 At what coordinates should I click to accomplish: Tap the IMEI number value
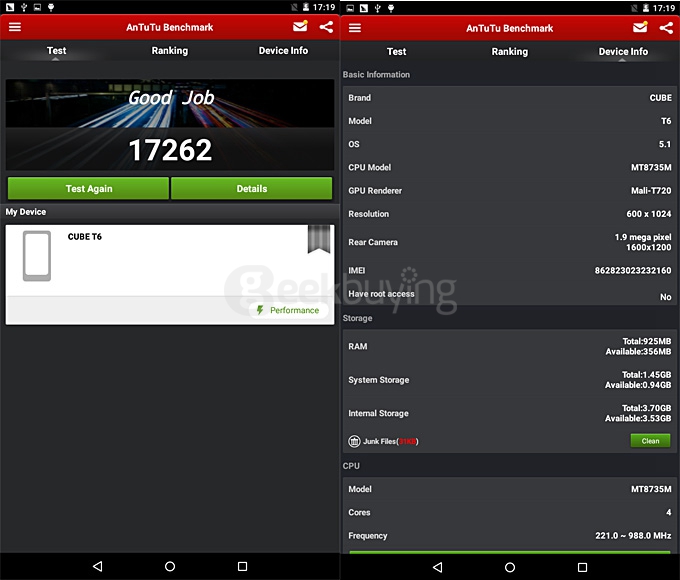pos(633,270)
